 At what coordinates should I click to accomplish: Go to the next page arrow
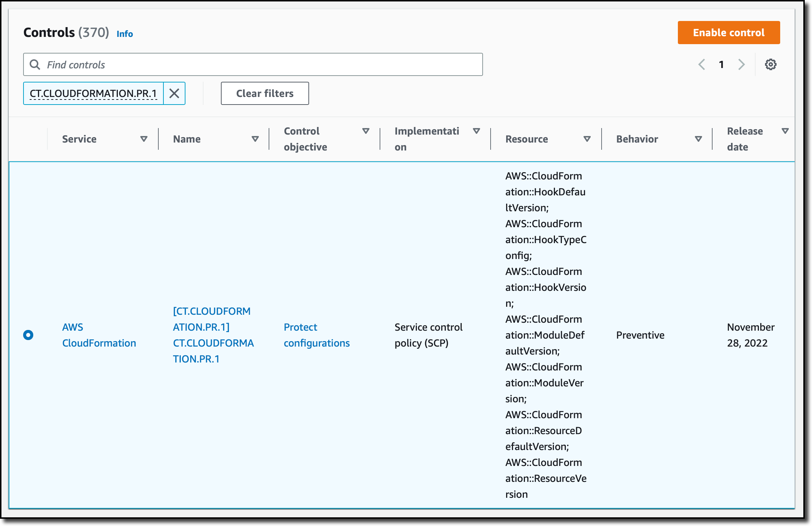[741, 64]
